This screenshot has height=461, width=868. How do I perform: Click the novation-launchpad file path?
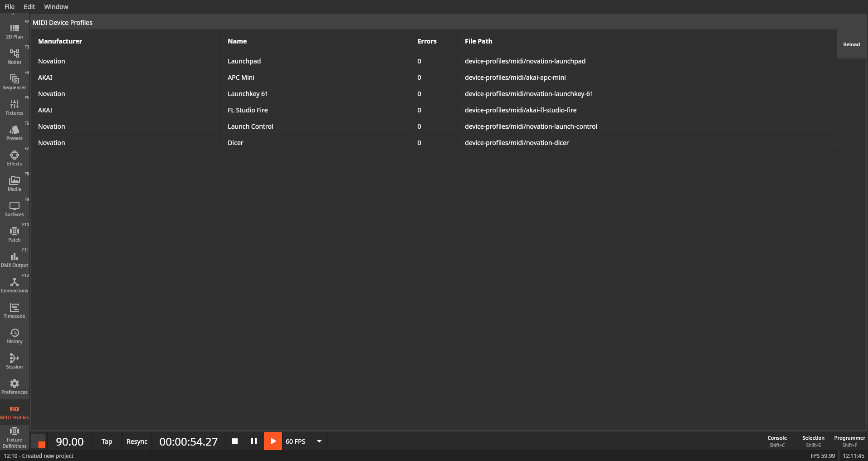pyautogui.click(x=525, y=61)
